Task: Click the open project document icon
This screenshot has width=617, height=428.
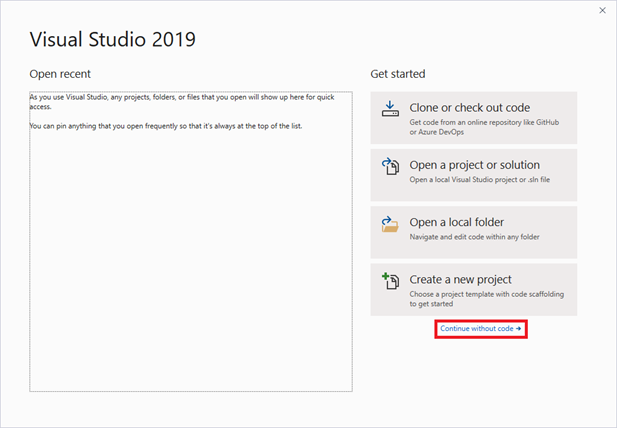Action: [390, 166]
